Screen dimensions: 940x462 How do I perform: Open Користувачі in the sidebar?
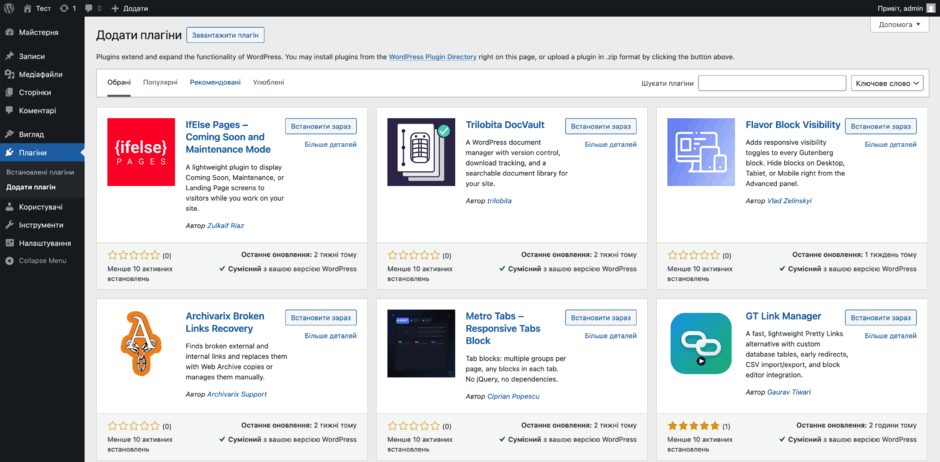(x=42, y=207)
